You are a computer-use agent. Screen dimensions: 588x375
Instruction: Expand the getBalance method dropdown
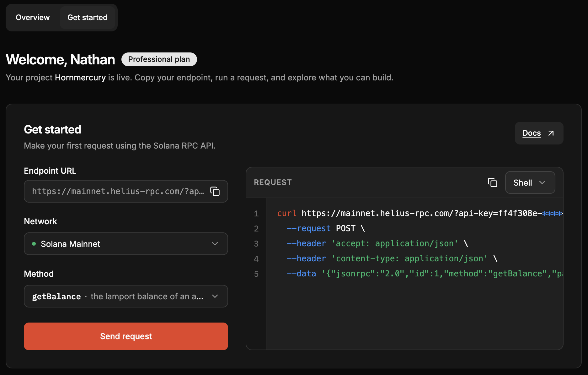[126, 296]
